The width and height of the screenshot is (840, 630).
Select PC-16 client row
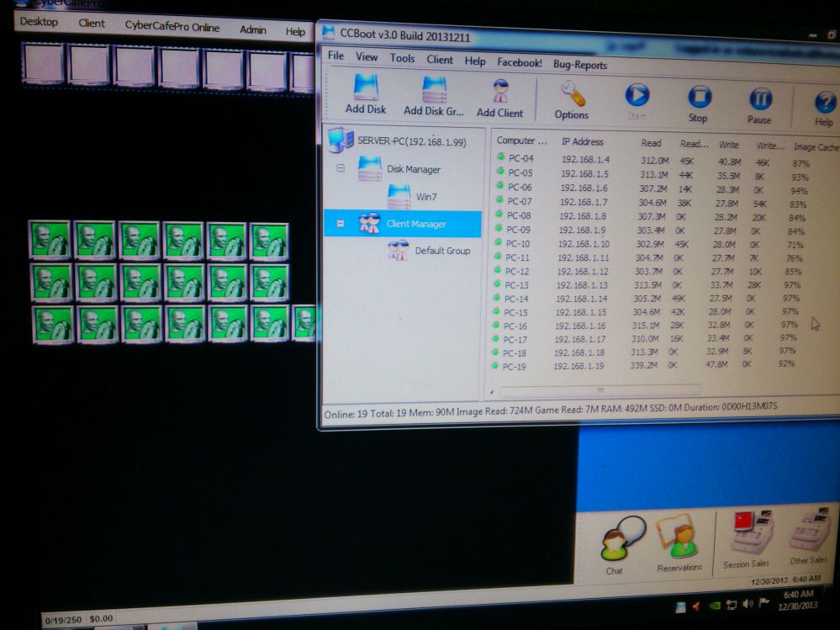click(646, 326)
